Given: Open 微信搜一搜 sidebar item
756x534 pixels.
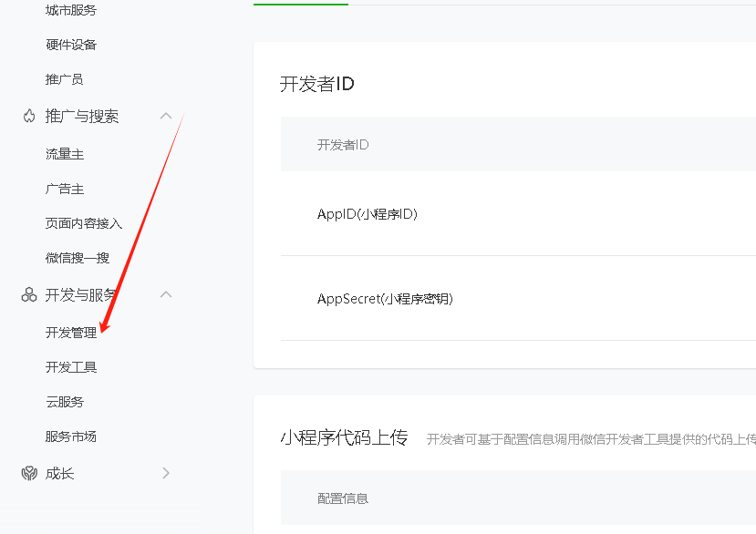Looking at the screenshot, I should (x=78, y=258).
